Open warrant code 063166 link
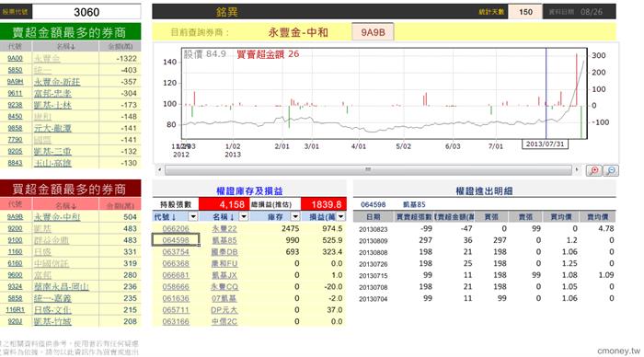644x357 pixels. point(176,321)
